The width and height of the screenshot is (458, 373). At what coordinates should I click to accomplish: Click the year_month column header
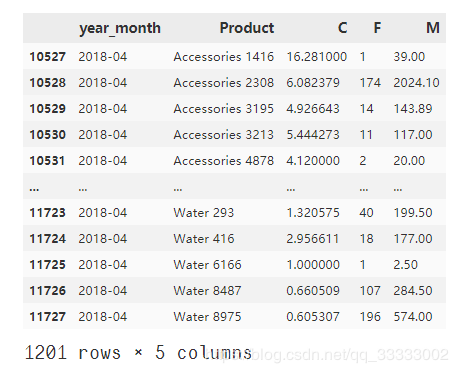click(120, 28)
